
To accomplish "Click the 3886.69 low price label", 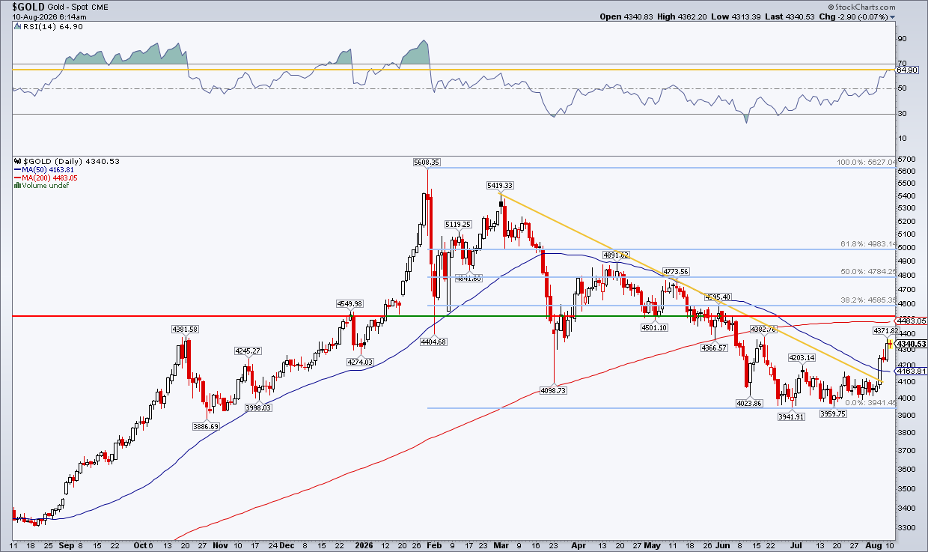I will [205, 426].
